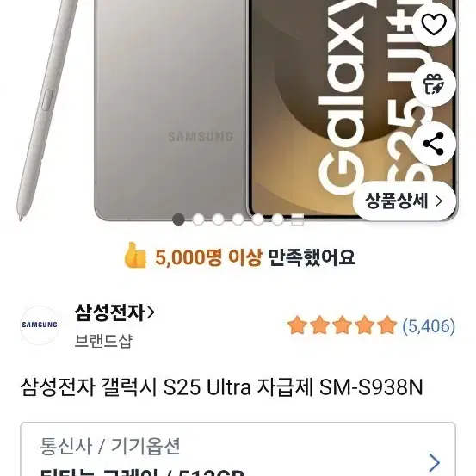This screenshot has width=476, height=476.
Task: Select the fifth image pagination dot
Action: [x=257, y=219]
